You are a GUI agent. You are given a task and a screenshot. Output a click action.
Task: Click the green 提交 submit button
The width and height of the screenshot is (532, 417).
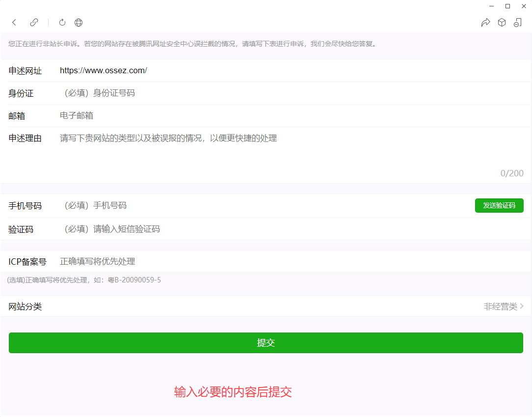tap(266, 343)
